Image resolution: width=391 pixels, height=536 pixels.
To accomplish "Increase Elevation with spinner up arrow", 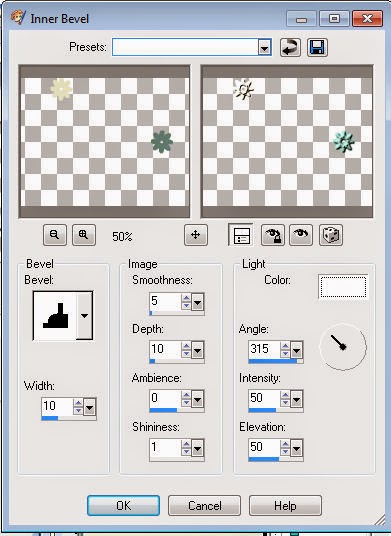I will point(285,444).
